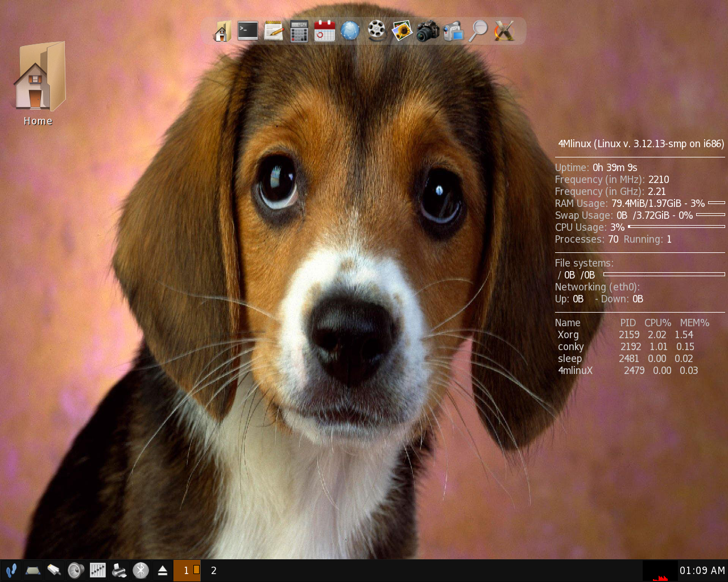This screenshot has height=582, width=728.
Task: Click the CPU Usage bar
Action: pyautogui.click(x=676, y=227)
